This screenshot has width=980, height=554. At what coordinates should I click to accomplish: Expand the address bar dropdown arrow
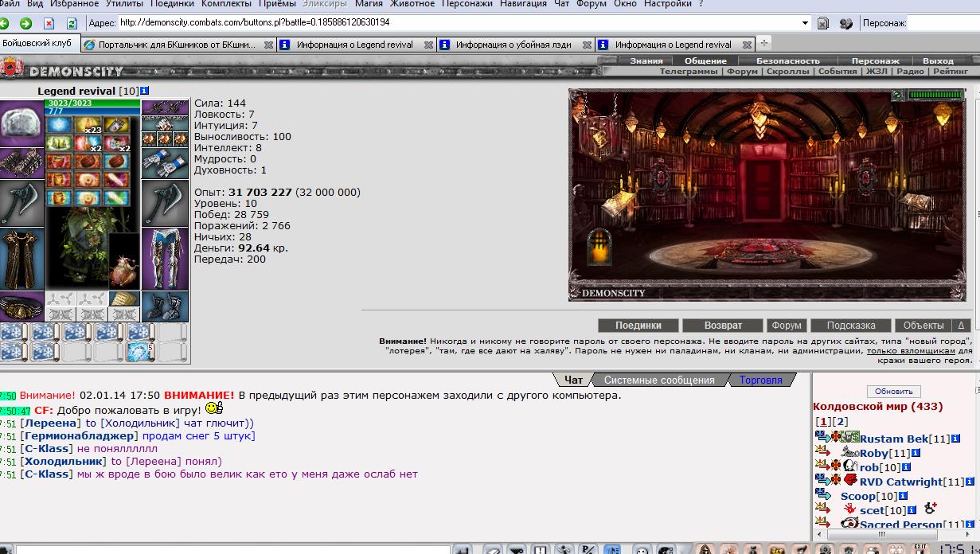point(805,23)
